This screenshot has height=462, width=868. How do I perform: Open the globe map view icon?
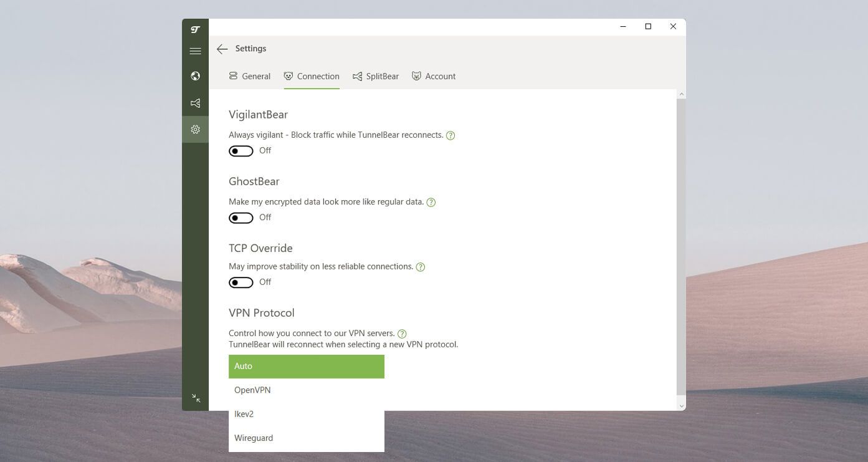[195, 76]
